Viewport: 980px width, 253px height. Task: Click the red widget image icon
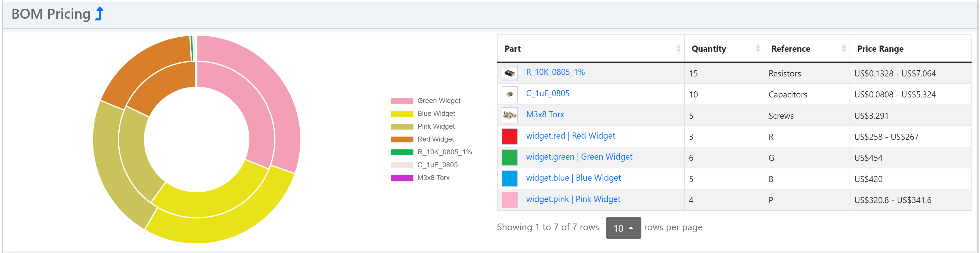(510, 136)
